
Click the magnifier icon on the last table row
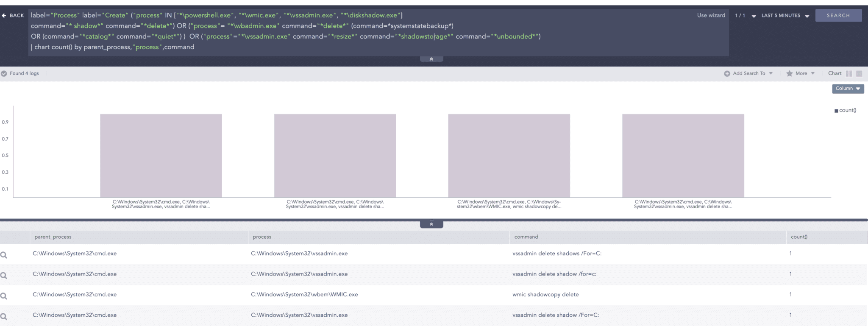(4, 316)
